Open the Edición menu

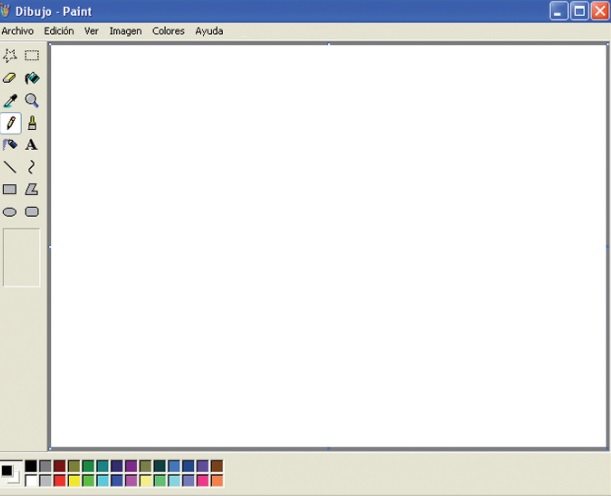pyautogui.click(x=59, y=31)
